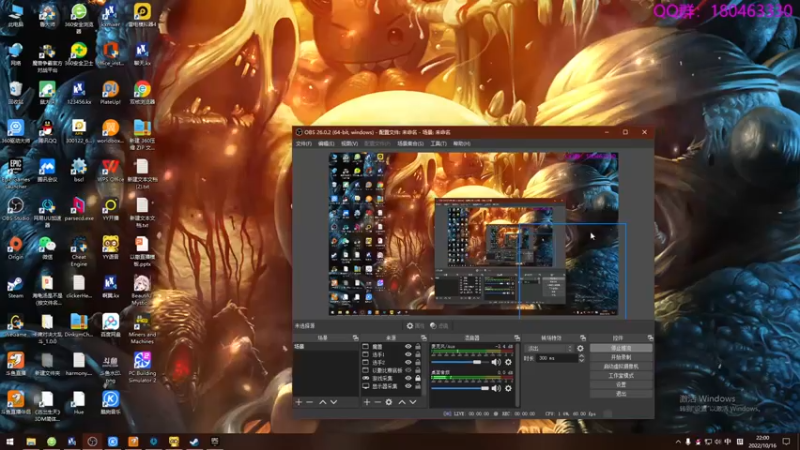The width and height of the screenshot is (800, 450).
Task: Mute the 桌面音频 speaker icon
Action: pos(496,388)
